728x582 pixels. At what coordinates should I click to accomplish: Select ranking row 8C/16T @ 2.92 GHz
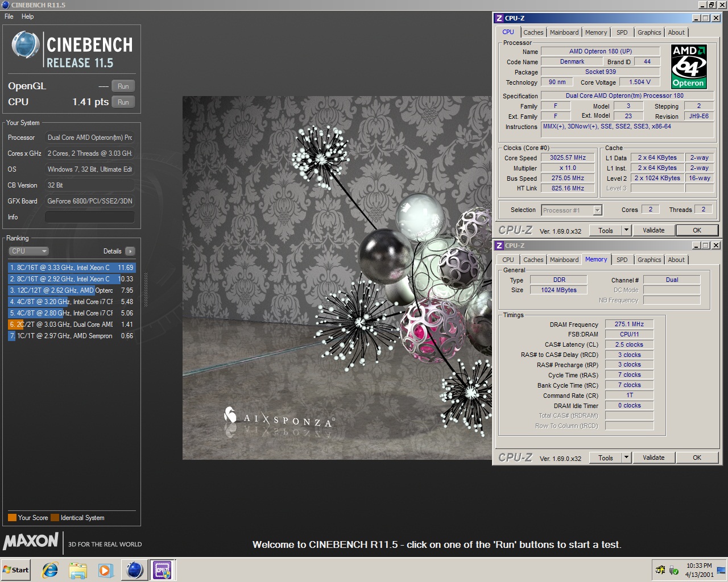tap(72, 279)
